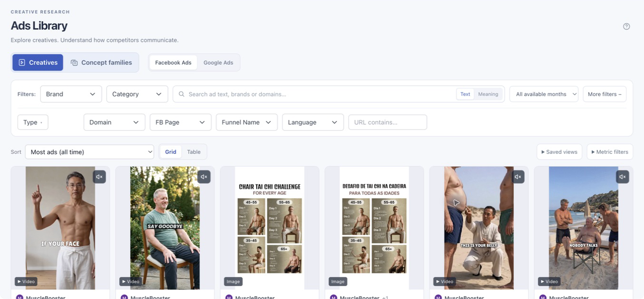Click Image badge on Chair Tai Chi Challenge ad
644x299 pixels.
233,281
